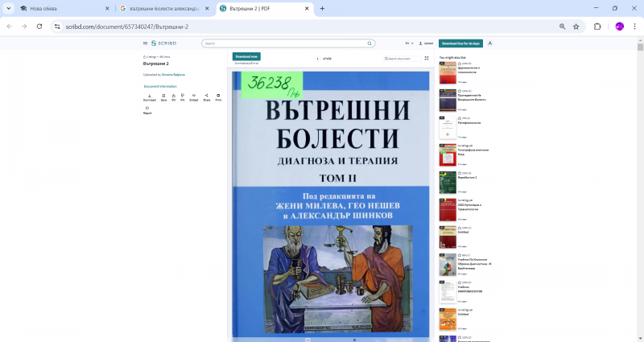Viewport: 644px width, 342px height.
Task: Click the zoom magnifier icon in address bar
Action: tap(562, 27)
